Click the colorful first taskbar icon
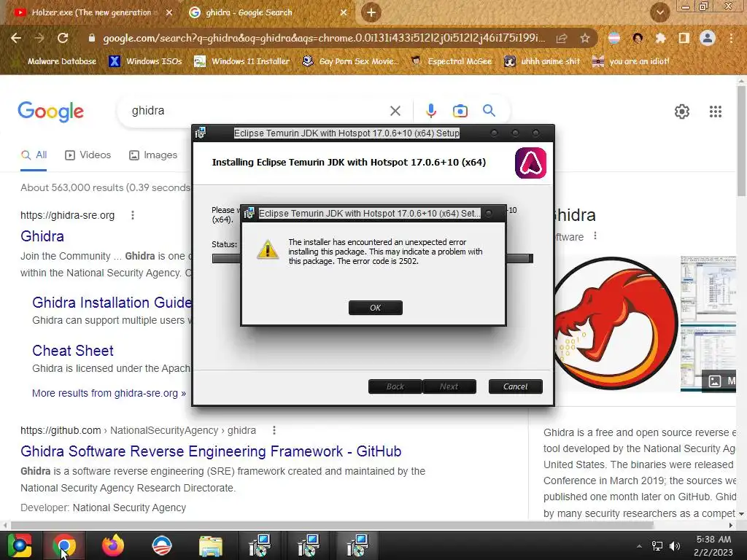Viewport: 747px width, 560px height. click(19, 545)
